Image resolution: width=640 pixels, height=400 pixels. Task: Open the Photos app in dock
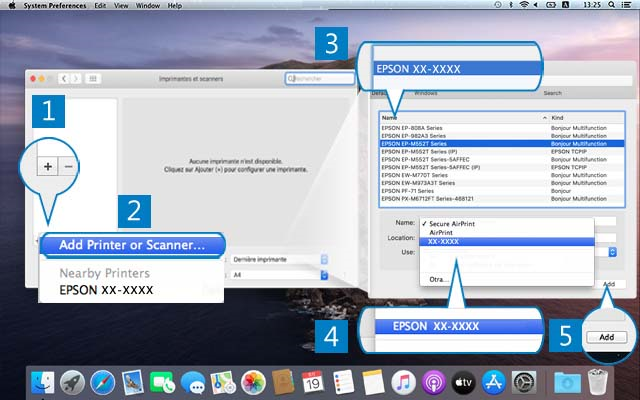[252, 381]
